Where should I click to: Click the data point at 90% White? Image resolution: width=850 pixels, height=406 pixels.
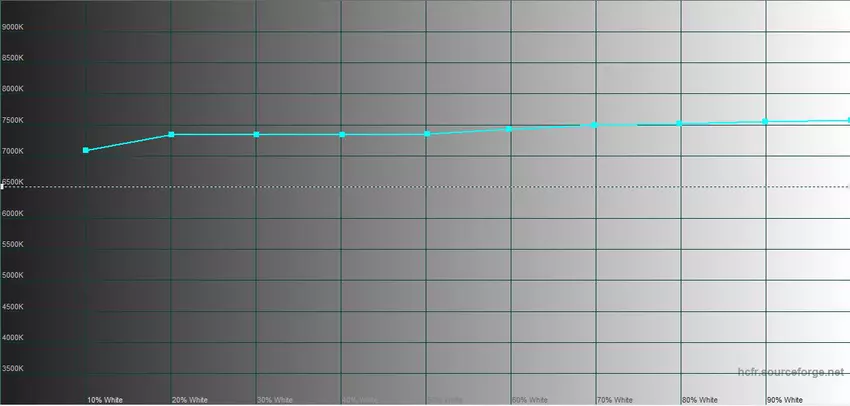click(x=765, y=122)
